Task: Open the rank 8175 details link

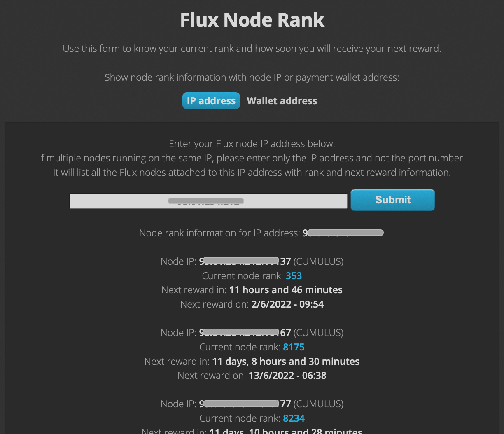Action: coord(294,347)
